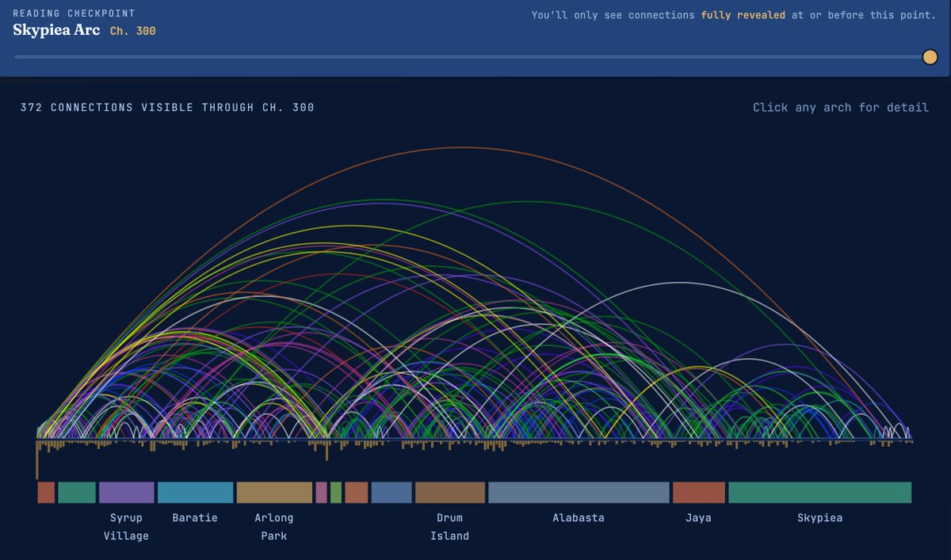Click the red block following the light-green block
This screenshot has width=951, height=560.
coord(357,493)
